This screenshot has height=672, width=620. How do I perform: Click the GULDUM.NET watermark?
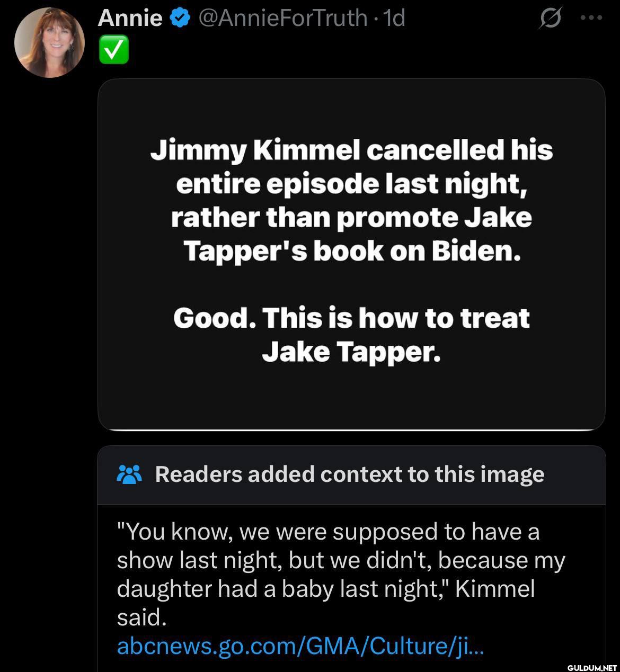[592, 666]
